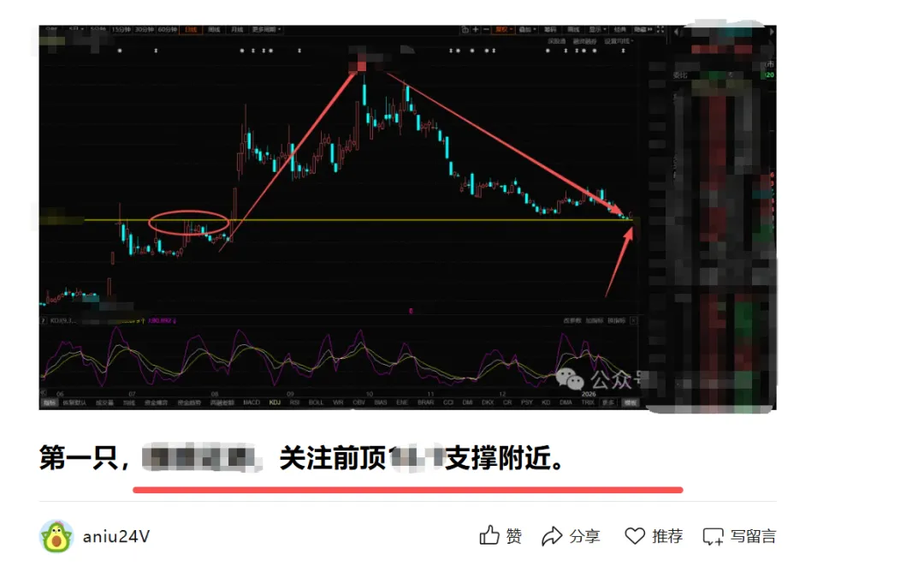Click the 分享 share arrow icon
This screenshot has height=566, width=924.
point(552,536)
